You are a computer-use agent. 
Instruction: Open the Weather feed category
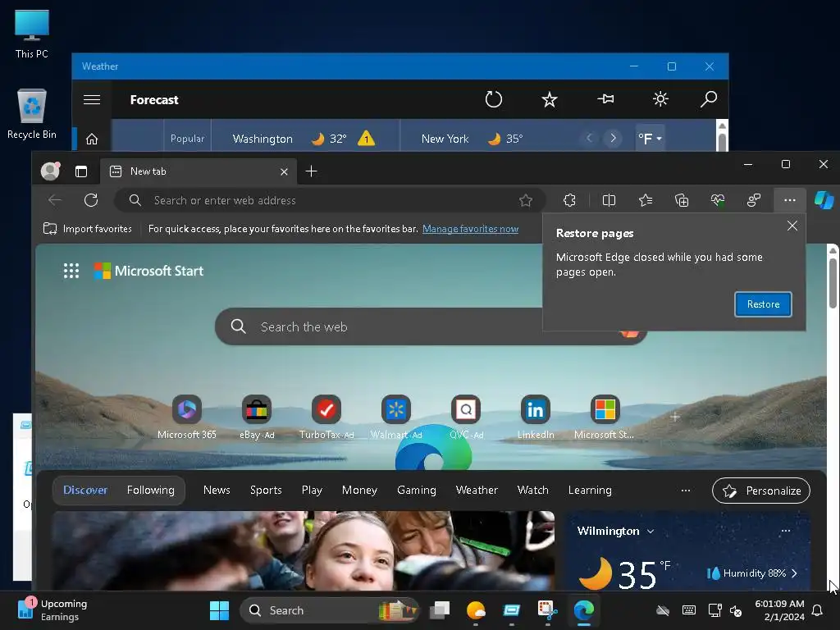(x=477, y=491)
